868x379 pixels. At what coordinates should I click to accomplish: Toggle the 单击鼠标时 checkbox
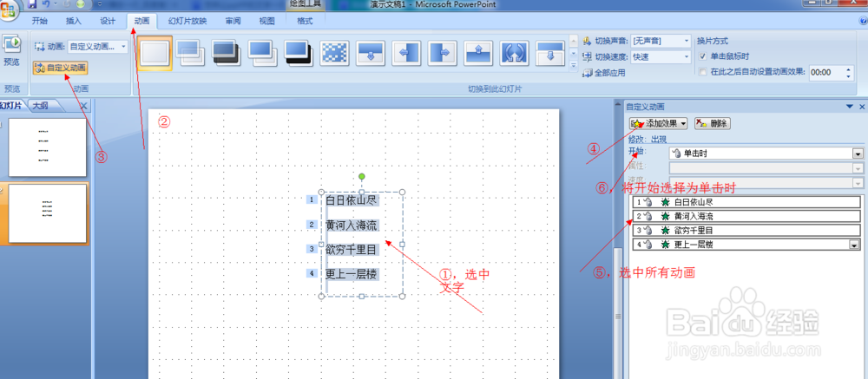pos(702,56)
